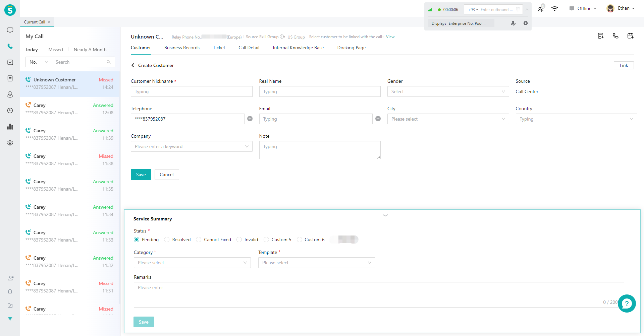Collapse the Service Summary panel chevron
This screenshot has height=336, width=644.
pos(385,215)
